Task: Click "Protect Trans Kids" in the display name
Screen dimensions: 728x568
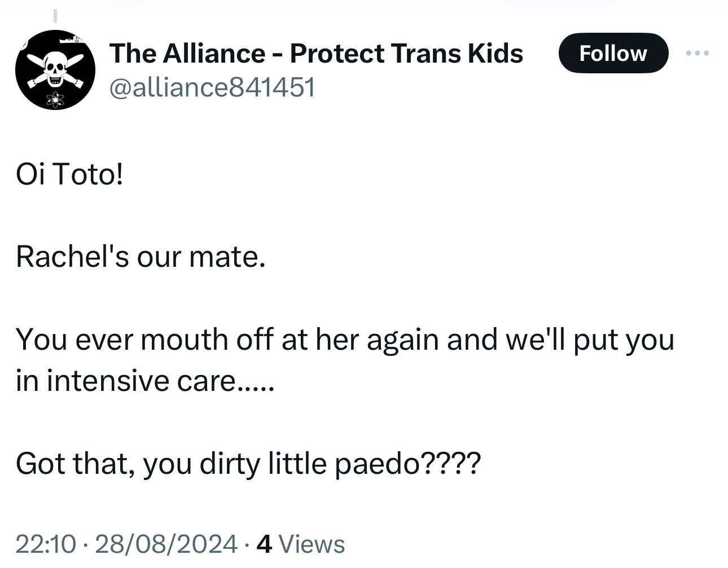Action: (406, 54)
